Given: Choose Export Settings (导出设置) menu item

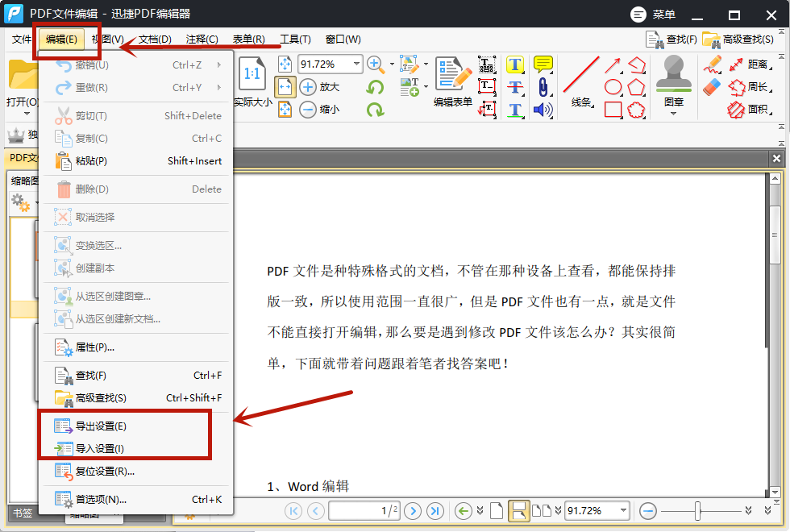Looking at the screenshot, I should pyautogui.click(x=101, y=426).
